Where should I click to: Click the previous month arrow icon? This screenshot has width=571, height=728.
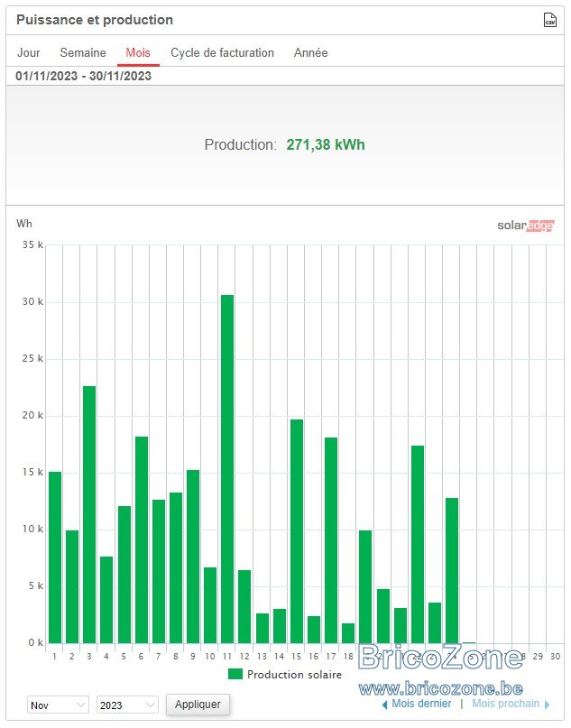[x=384, y=705]
